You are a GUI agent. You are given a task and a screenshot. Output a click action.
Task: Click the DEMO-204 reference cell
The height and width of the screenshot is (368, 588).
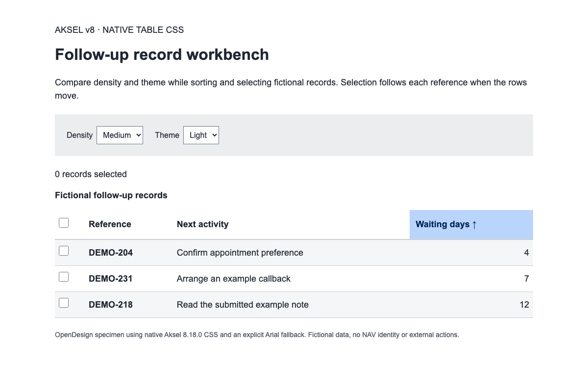111,253
